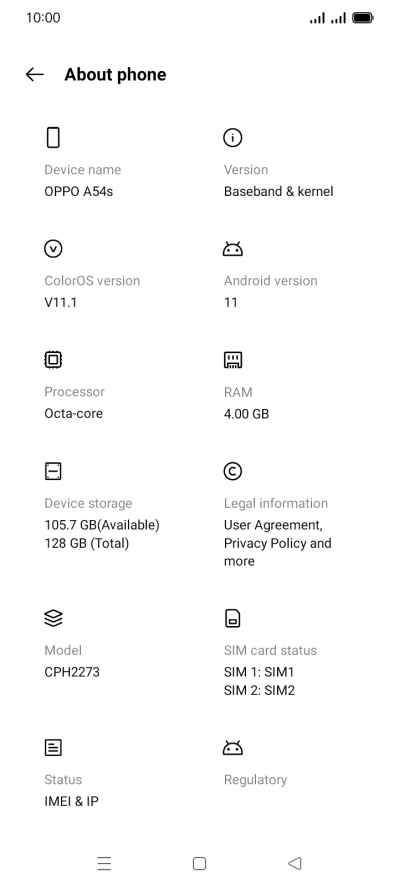Open OPPO A54s device name entry
Screen dimensions: 399x888
tap(79, 191)
